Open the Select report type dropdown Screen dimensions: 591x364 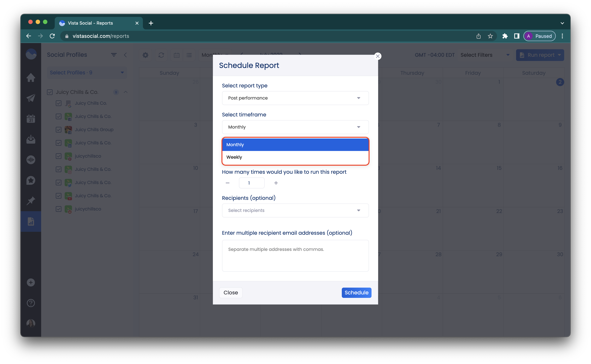coord(295,98)
